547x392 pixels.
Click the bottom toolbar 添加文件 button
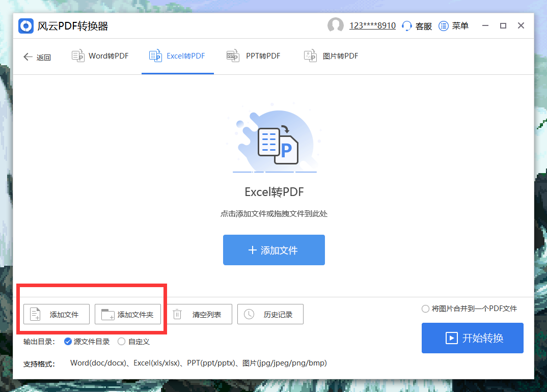57,314
